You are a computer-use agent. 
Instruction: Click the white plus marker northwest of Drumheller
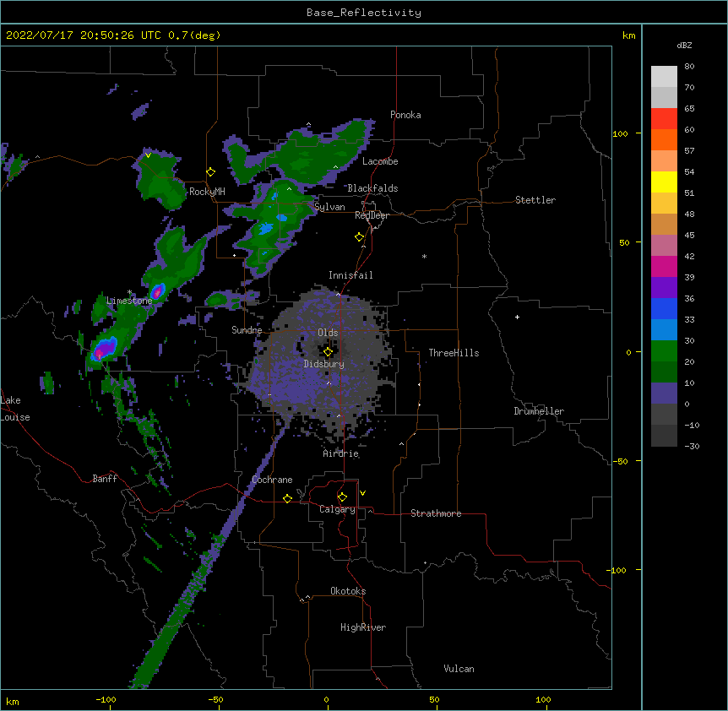(517, 317)
